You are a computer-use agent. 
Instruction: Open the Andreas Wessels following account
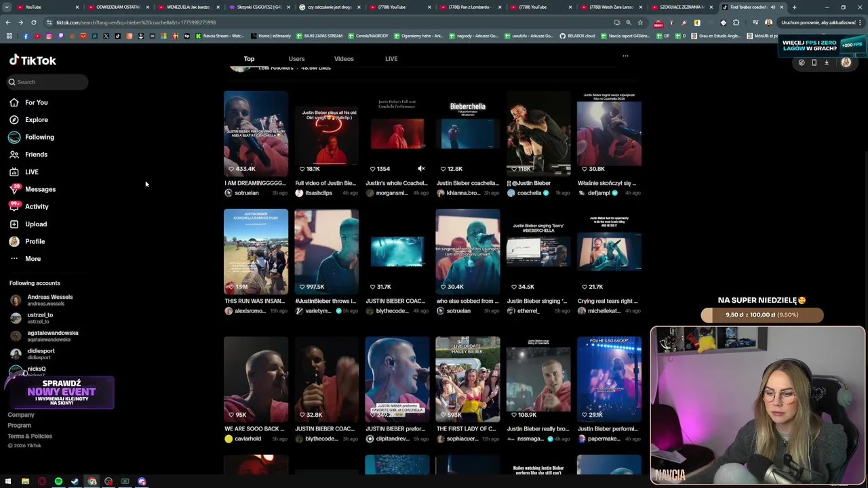click(42, 300)
